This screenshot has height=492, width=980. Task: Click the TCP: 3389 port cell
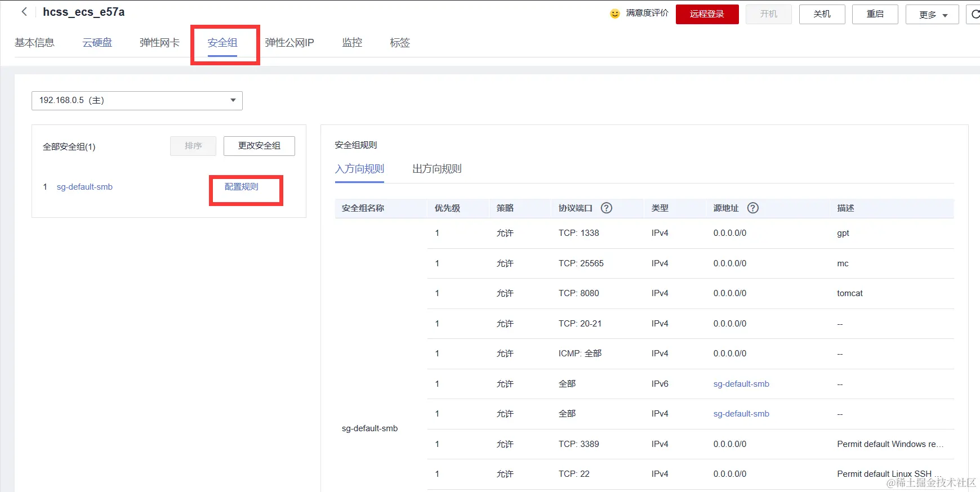(579, 444)
